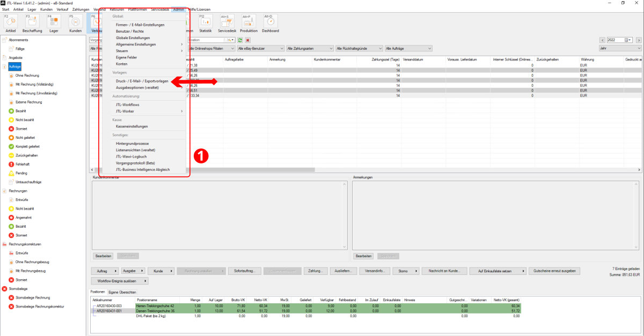Viewport: 644px width, 336px height.
Task: Click the Beschaffung toolbar icon
Action: (x=31, y=23)
